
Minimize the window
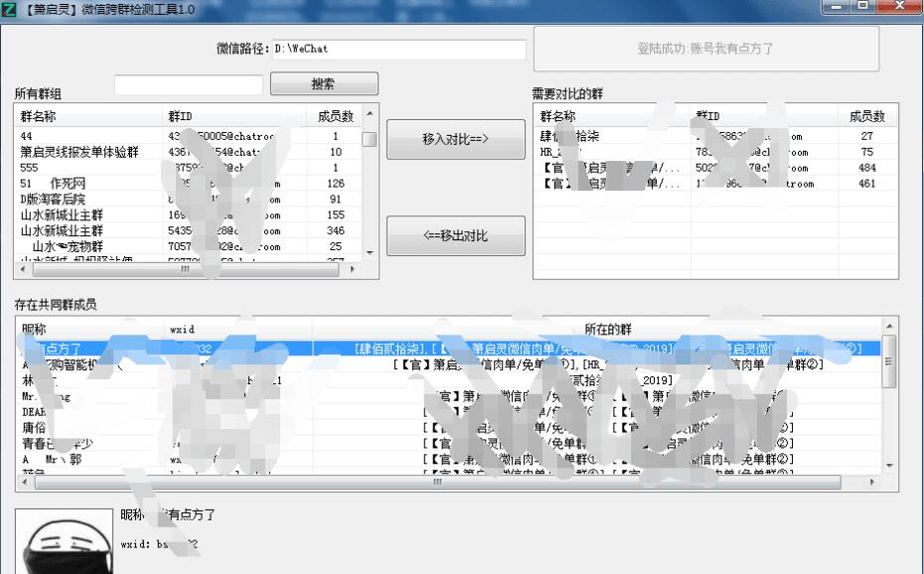coord(837,7)
